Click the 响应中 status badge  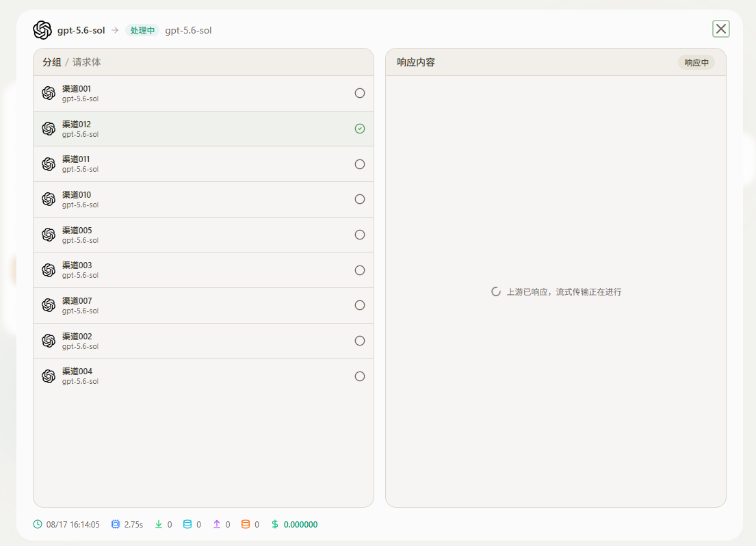pyautogui.click(x=696, y=63)
